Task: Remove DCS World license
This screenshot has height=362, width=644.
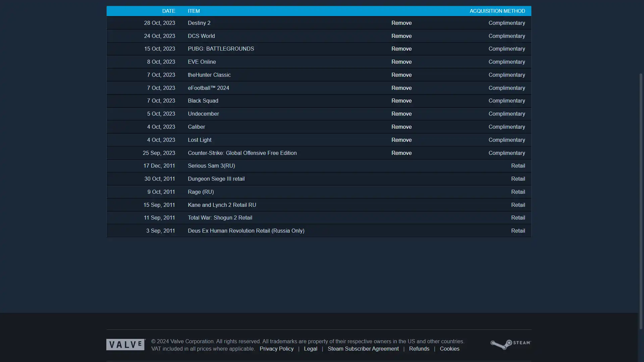Action: 401,36
